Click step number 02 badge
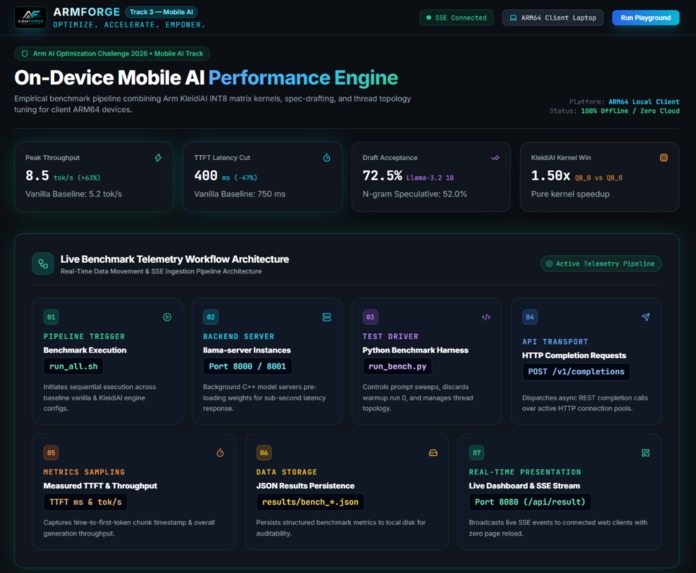Viewport: 696px width, 573px height. point(211,317)
